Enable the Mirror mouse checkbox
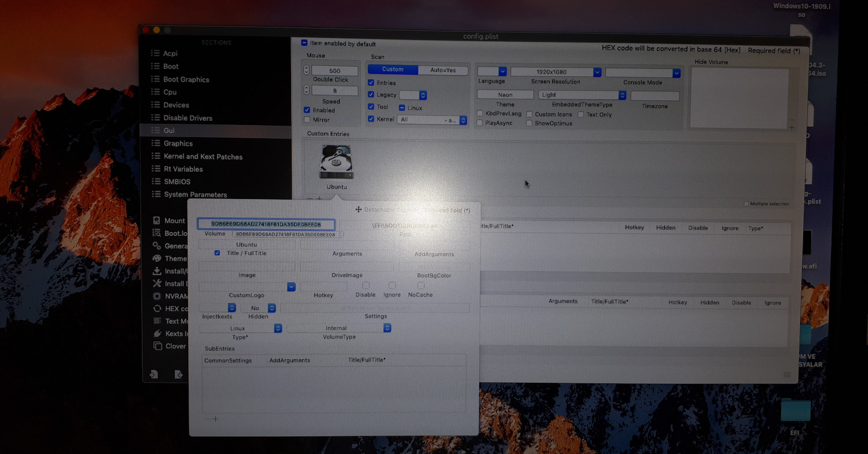This screenshot has height=454, width=868. [x=307, y=120]
